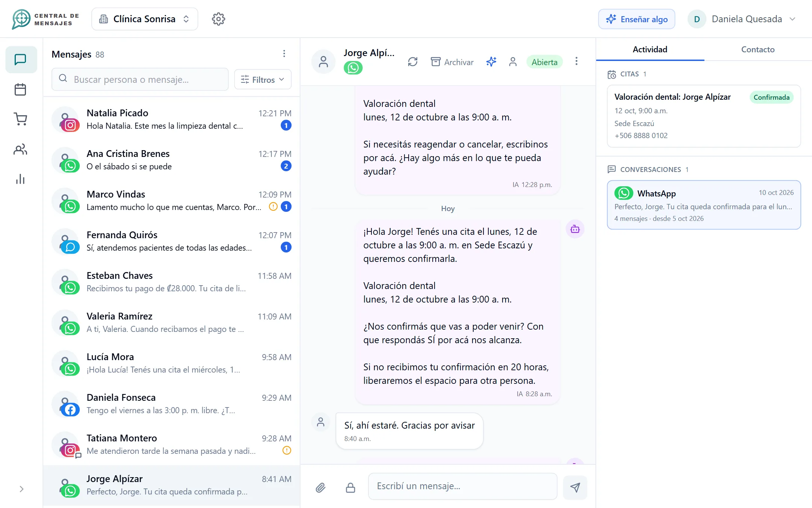Refresh the Jorge Alpízar conversation
The width and height of the screenshot is (812, 508).
coord(413,62)
